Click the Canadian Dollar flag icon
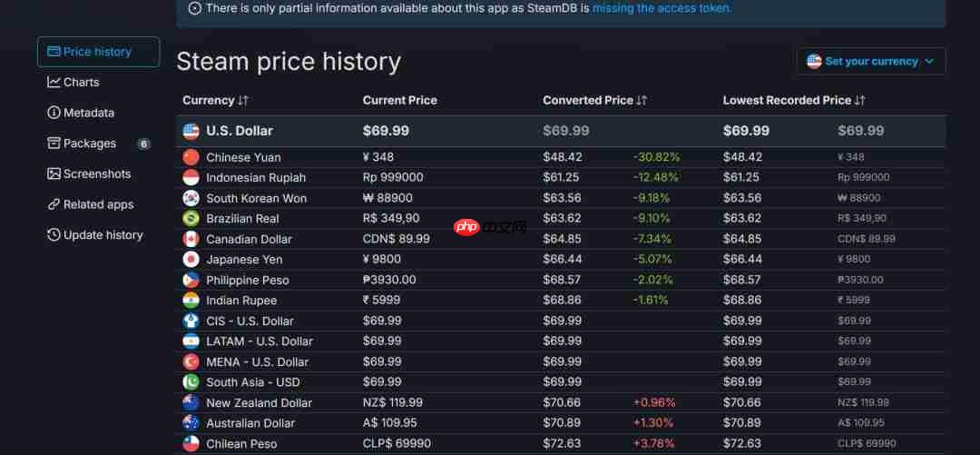The width and height of the screenshot is (980, 455). 191,239
